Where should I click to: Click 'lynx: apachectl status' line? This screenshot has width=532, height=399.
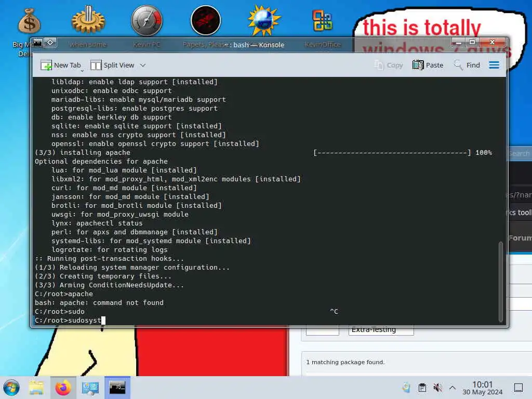click(97, 223)
